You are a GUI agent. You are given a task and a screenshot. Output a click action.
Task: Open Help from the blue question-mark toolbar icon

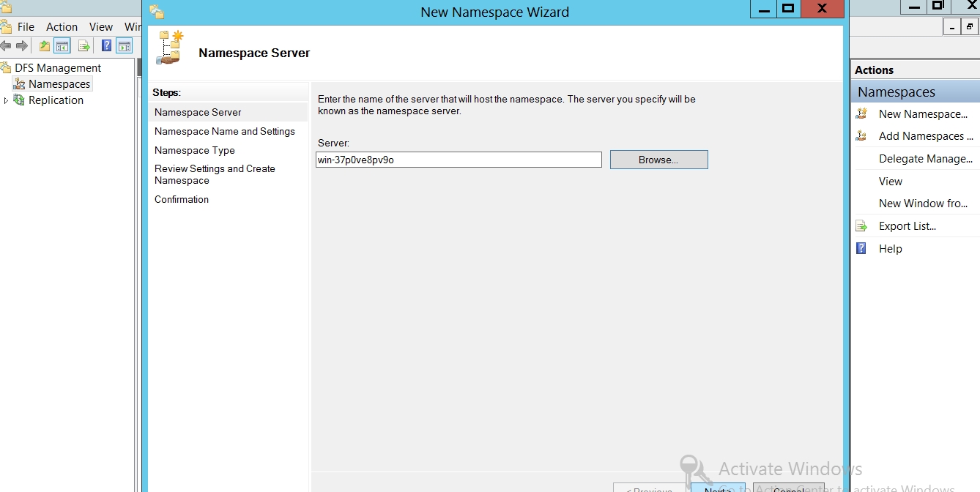click(106, 46)
